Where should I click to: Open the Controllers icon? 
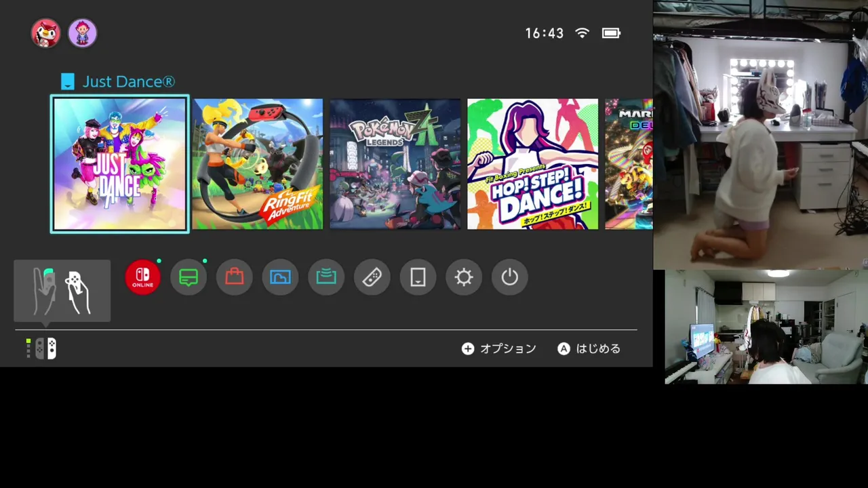pos(372,277)
